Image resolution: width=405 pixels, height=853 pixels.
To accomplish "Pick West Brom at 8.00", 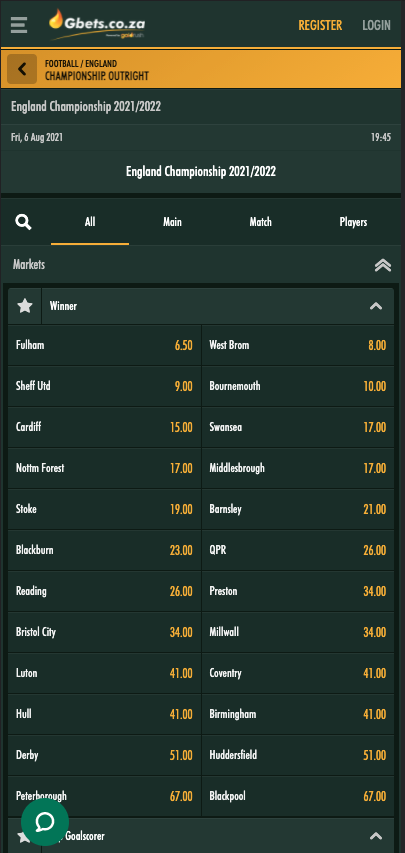I will click(x=298, y=345).
